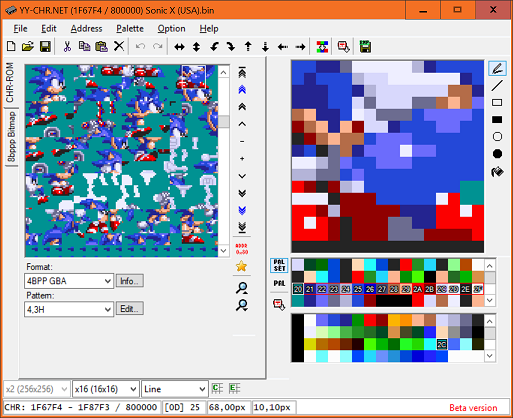Rotate right with the curved arrow icon

point(231,47)
